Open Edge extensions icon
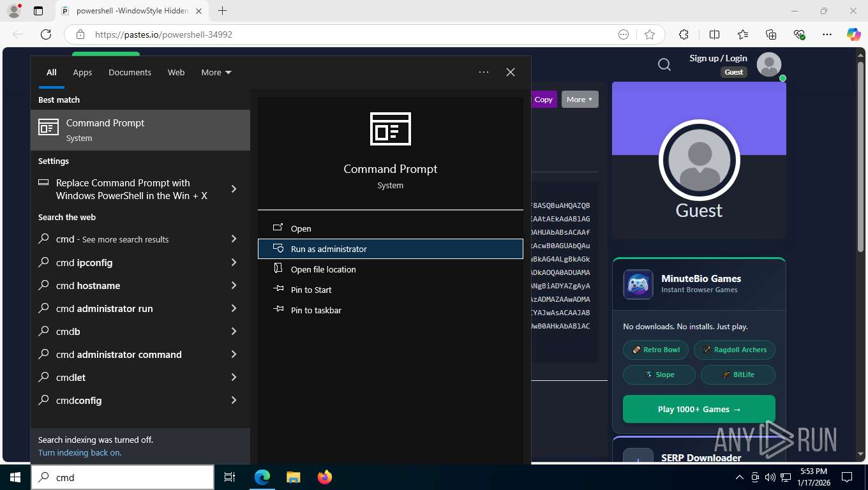The image size is (868, 490). coord(684,34)
